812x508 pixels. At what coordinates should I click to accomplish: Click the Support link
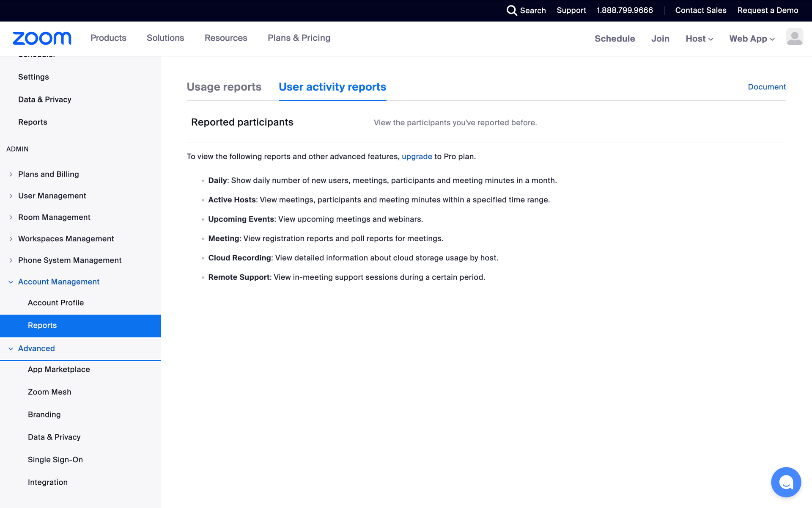pyautogui.click(x=571, y=10)
